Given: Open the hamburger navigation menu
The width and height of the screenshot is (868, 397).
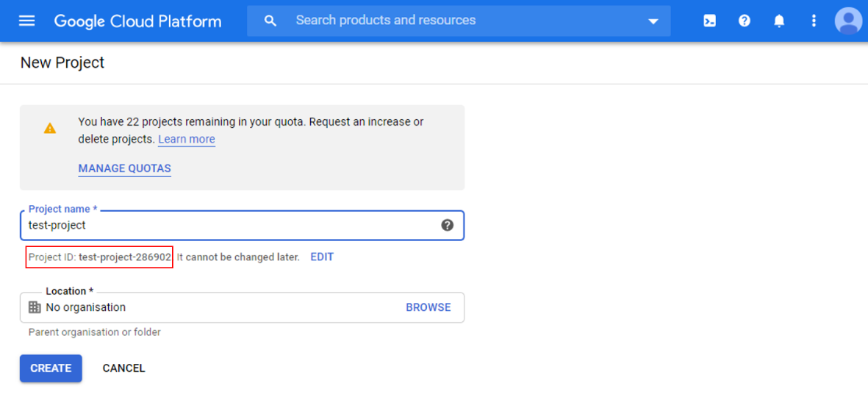Looking at the screenshot, I should [x=26, y=21].
